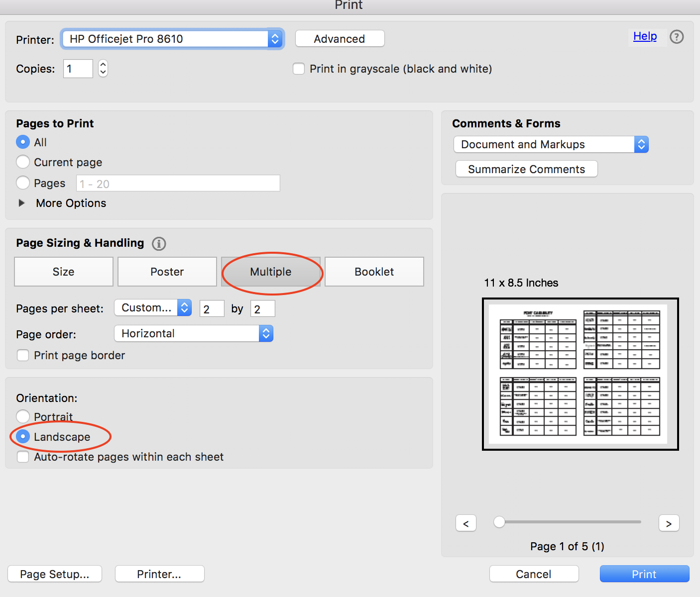This screenshot has width=700, height=597.
Task: Open Document and Markups dropdown
Action: pyautogui.click(x=551, y=144)
